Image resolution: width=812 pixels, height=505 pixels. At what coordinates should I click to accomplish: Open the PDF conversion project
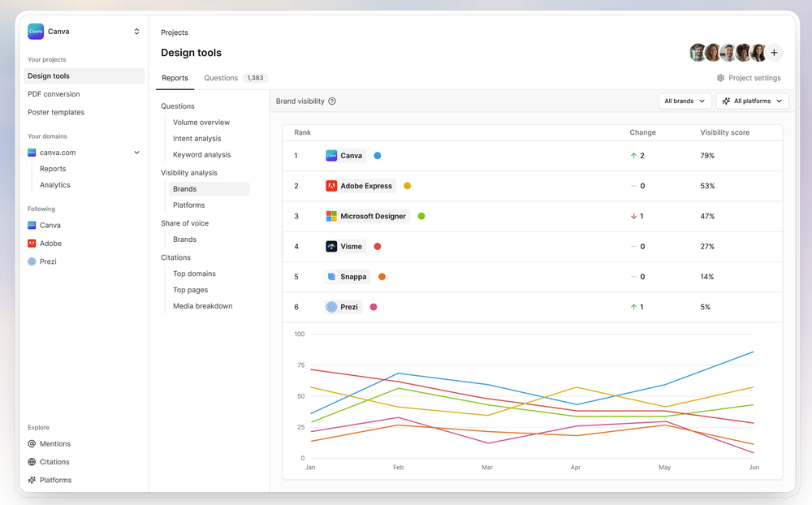(54, 93)
